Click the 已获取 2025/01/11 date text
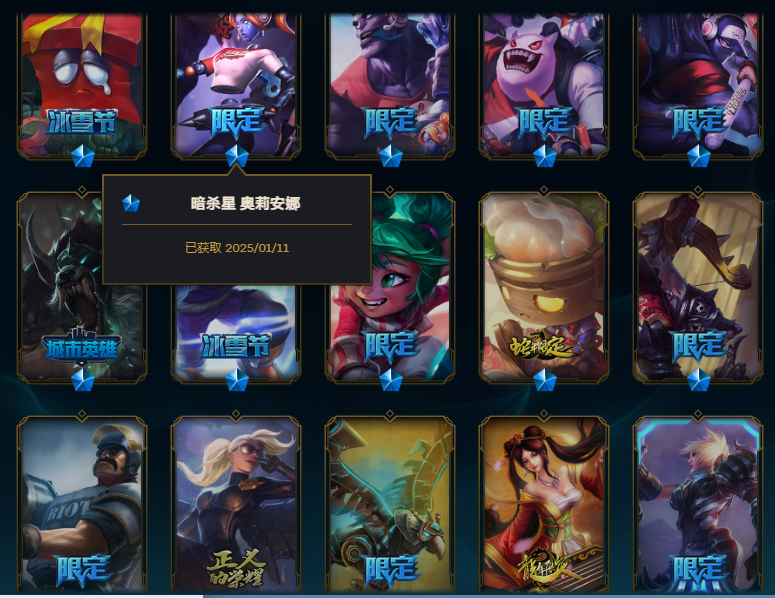The image size is (775, 598). point(237,248)
